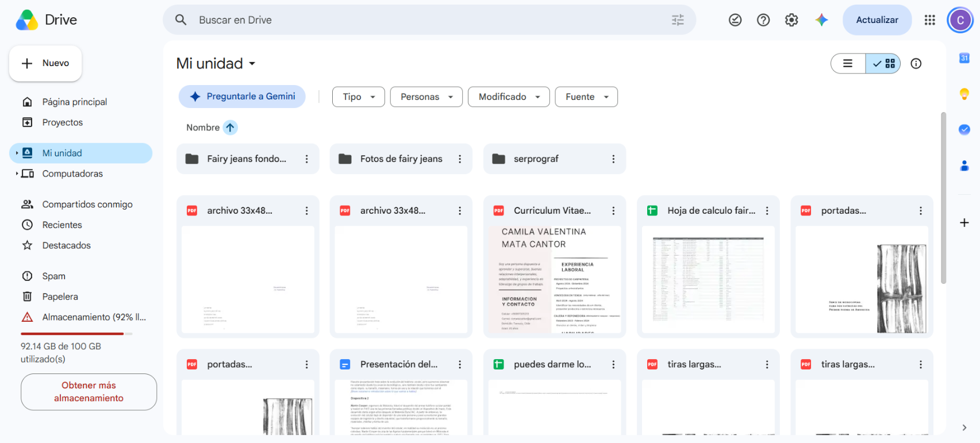Viewport: 980px width, 443px height.
Task: Open the Google Drive logo home link
Action: coord(46,20)
